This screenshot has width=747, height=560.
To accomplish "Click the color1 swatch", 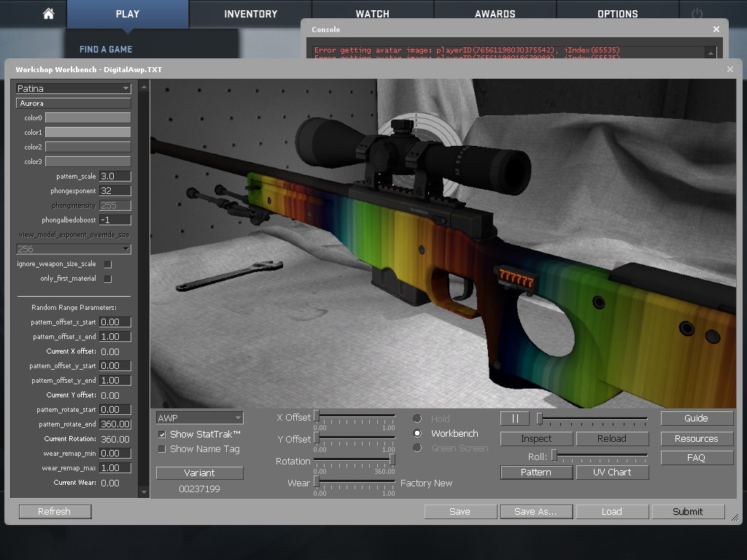I will click(88, 133).
